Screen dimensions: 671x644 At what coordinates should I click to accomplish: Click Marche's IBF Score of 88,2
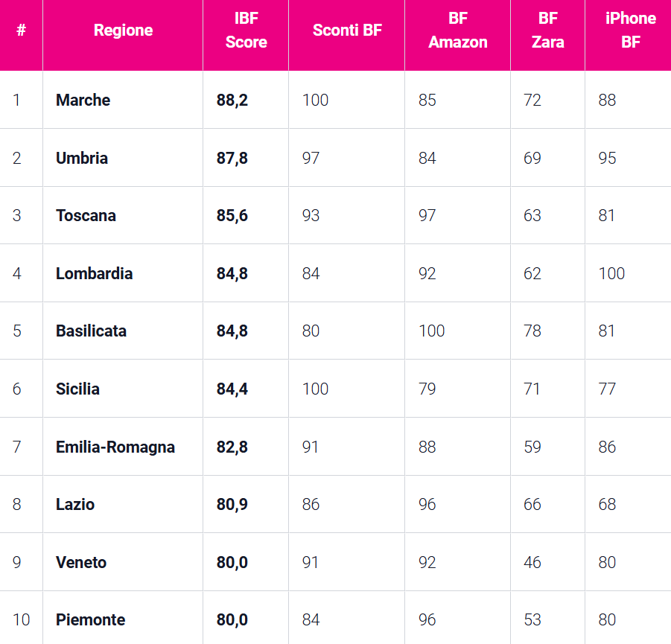(232, 100)
